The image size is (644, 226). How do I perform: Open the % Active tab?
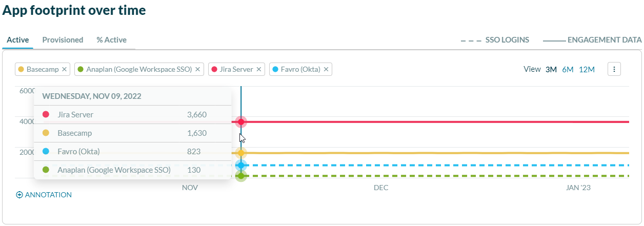[x=111, y=40]
